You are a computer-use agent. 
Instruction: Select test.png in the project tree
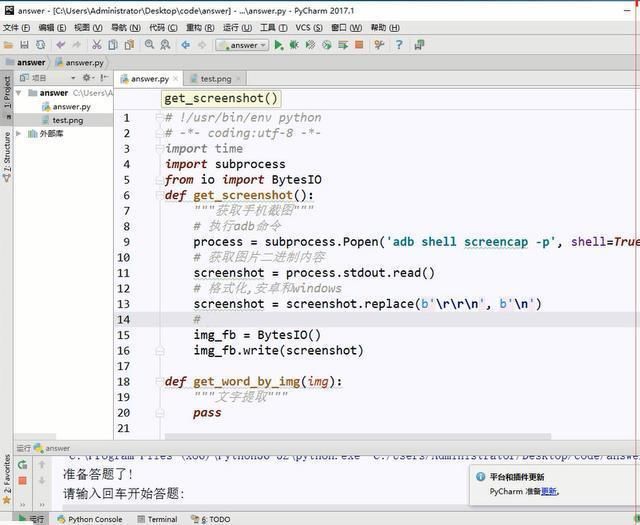(62, 120)
